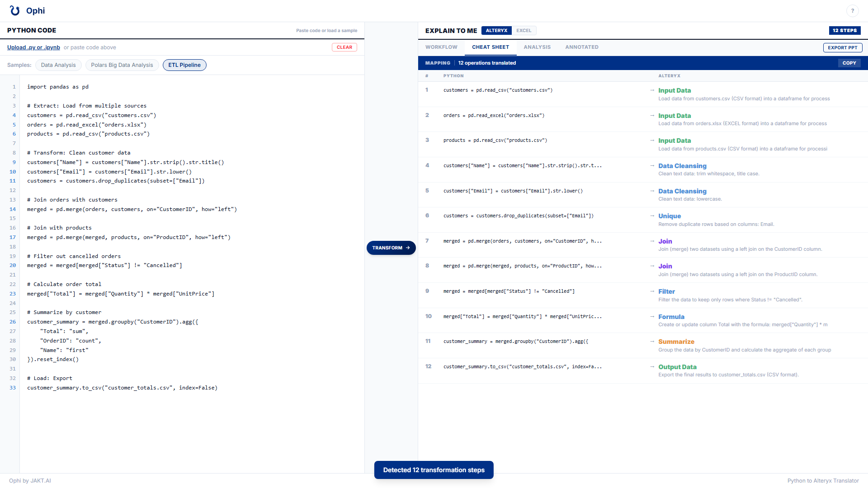This screenshot has width=868, height=488.
Task: Open the Analysis tab
Action: pyautogui.click(x=537, y=47)
